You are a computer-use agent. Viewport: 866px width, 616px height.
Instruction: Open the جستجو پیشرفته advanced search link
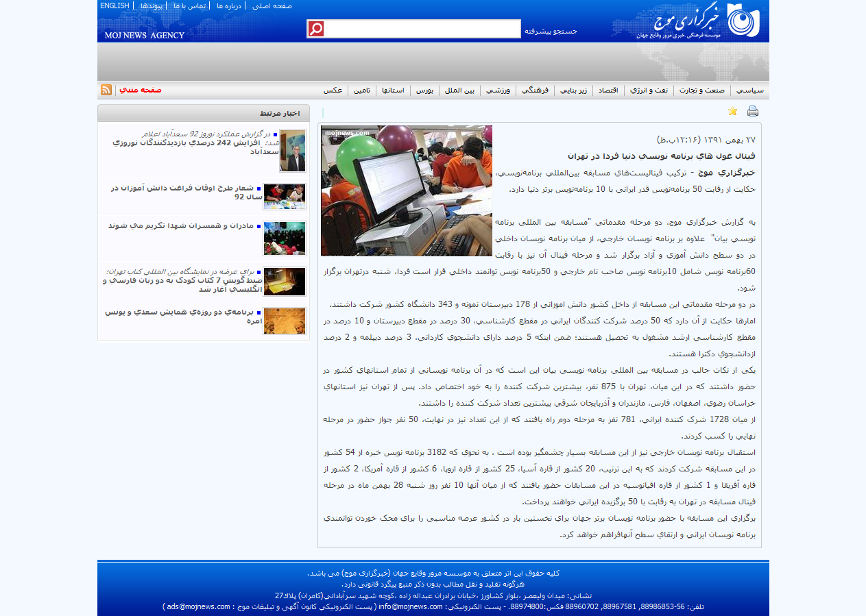pos(551,31)
